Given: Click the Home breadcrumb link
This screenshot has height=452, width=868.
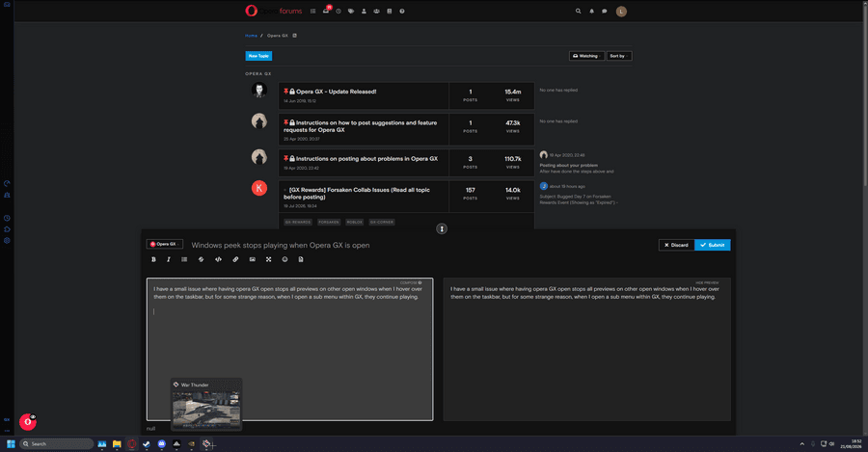Looking at the screenshot, I should click(x=252, y=36).
